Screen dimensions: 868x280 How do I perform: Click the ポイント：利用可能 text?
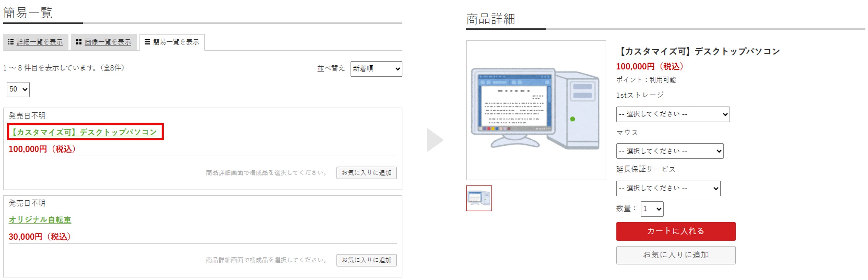click(x=646, y=80)
